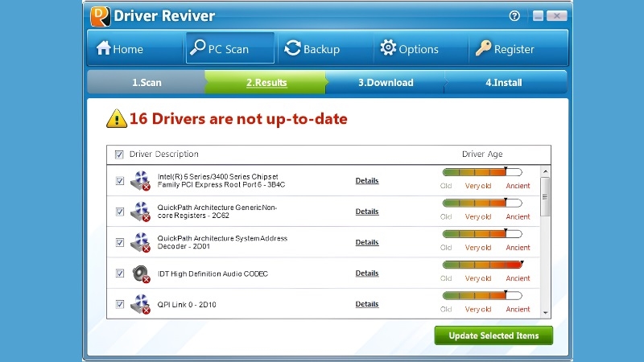Close the Driver Reviver window

[557, 15]
